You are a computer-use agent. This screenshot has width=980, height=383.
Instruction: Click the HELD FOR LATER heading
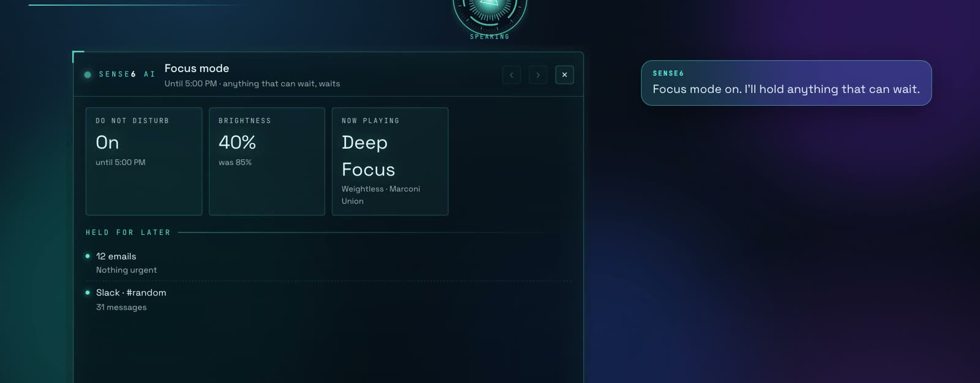pyautogui.click(x=128, y=232)
